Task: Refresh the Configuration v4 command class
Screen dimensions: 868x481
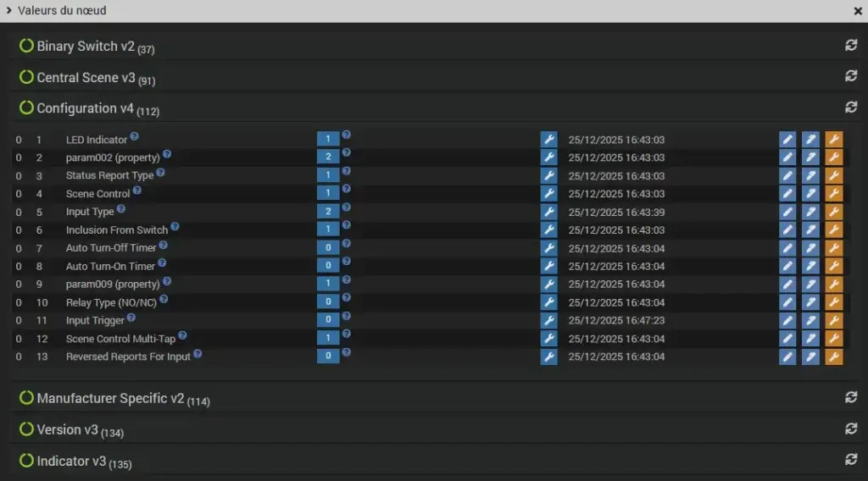Action: (x=851, y=108)
